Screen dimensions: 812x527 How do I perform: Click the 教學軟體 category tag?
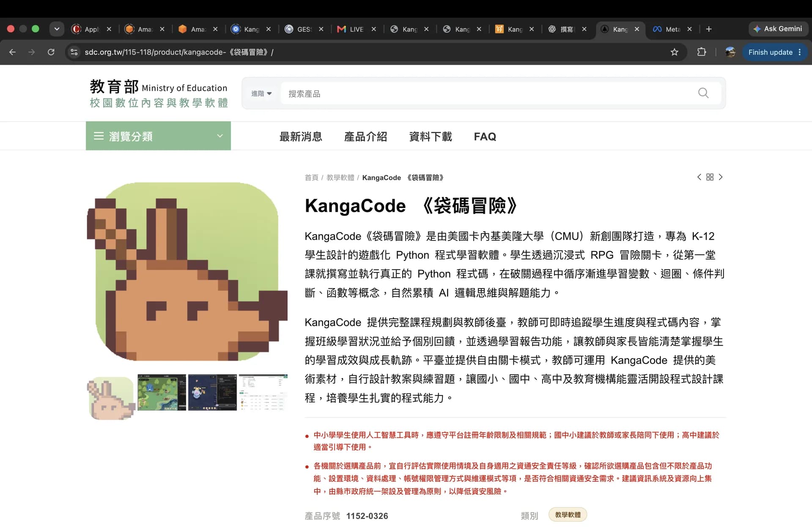(568, 515)
